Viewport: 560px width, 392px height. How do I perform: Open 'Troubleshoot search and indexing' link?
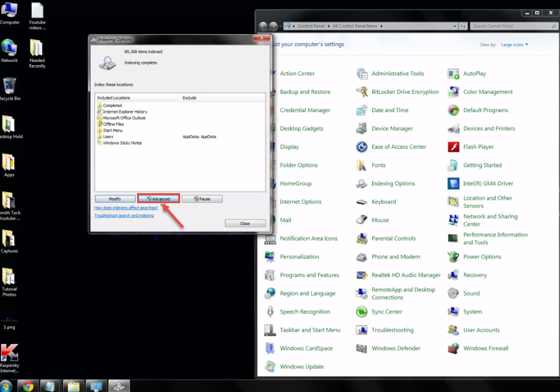coord(125,216)
